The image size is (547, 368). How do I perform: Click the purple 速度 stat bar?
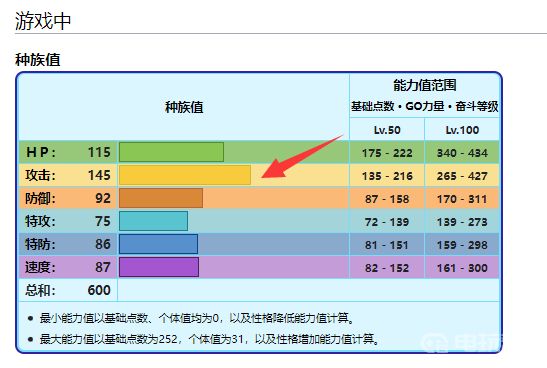159,267
